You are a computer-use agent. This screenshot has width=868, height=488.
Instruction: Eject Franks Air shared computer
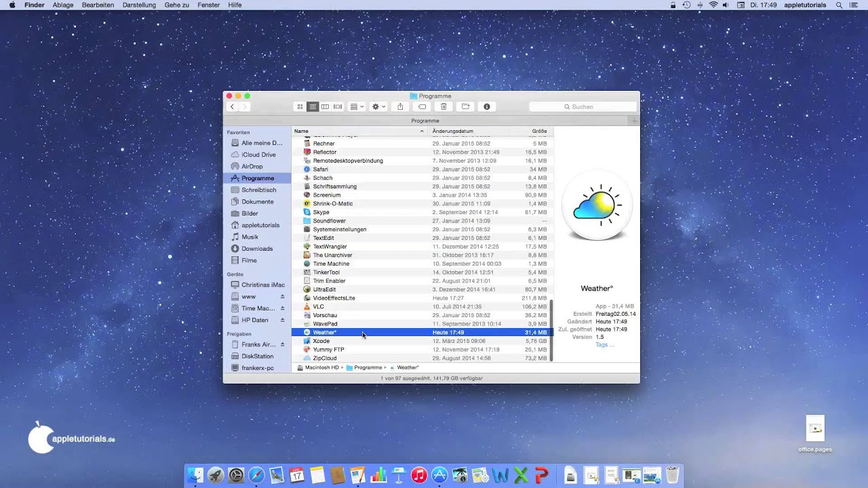[x=283, y=344]
